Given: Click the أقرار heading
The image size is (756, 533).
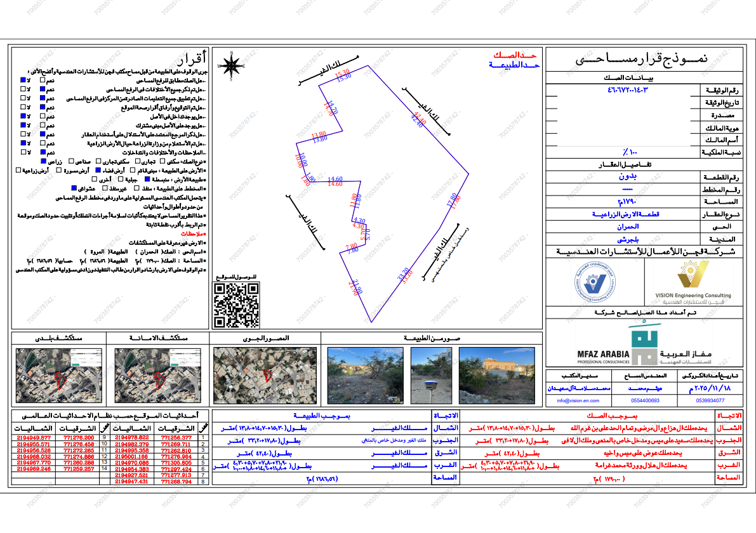Looking at the screenshot, I should point(192,59).
